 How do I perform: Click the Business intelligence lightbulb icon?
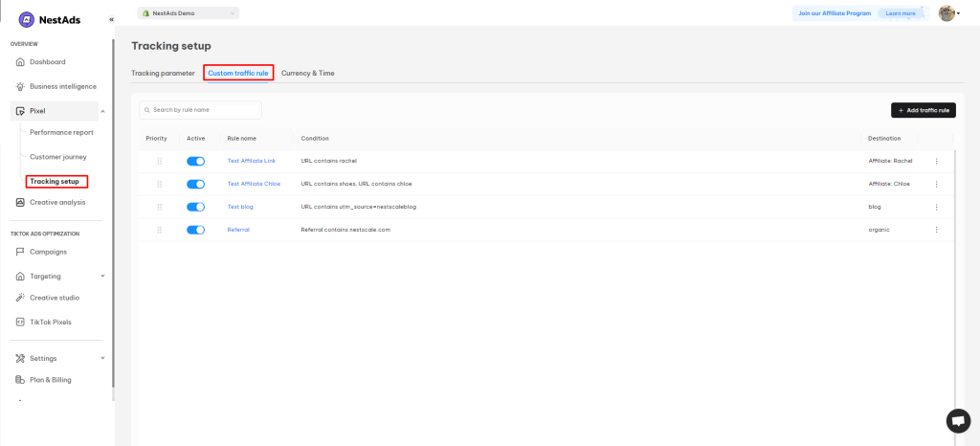point(20,87)
